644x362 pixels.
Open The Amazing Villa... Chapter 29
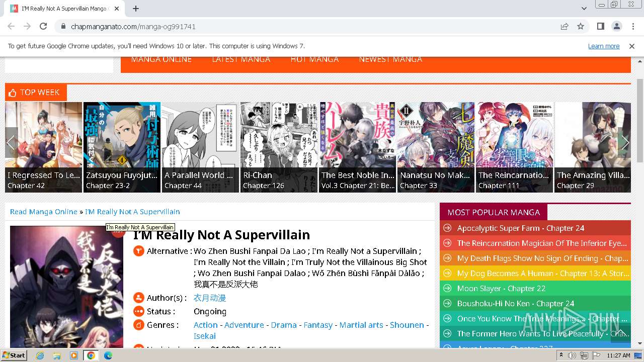pos(575,186)
